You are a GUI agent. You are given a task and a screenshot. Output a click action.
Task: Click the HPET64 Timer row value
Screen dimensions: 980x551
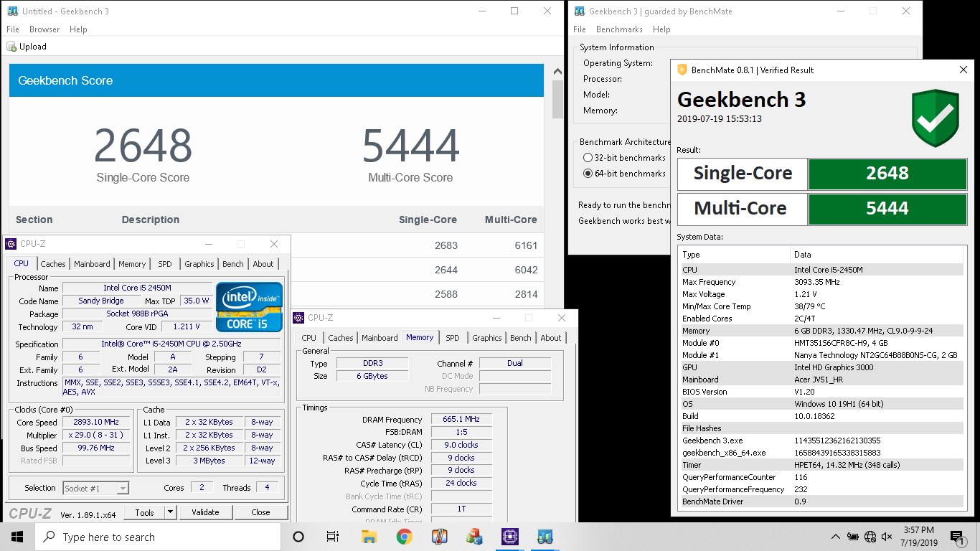click(849, 465)
